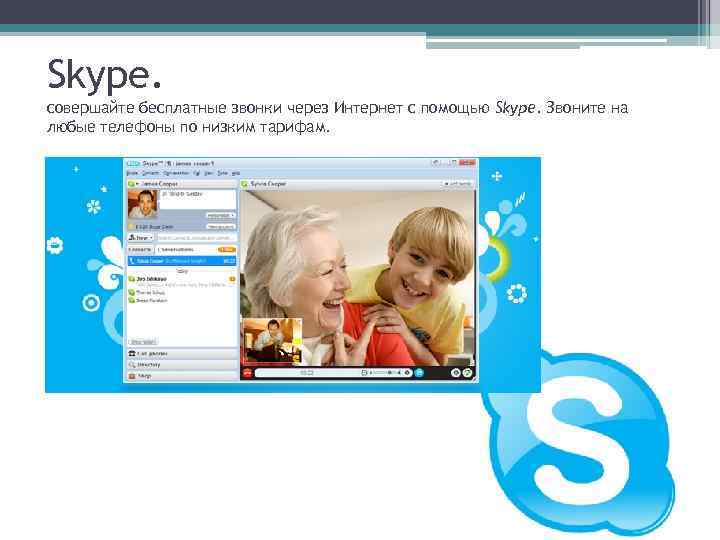The image size is (720, 540).
Task: Select the highlighted Sylvia Cooper call row
Action: click(182, 261)
